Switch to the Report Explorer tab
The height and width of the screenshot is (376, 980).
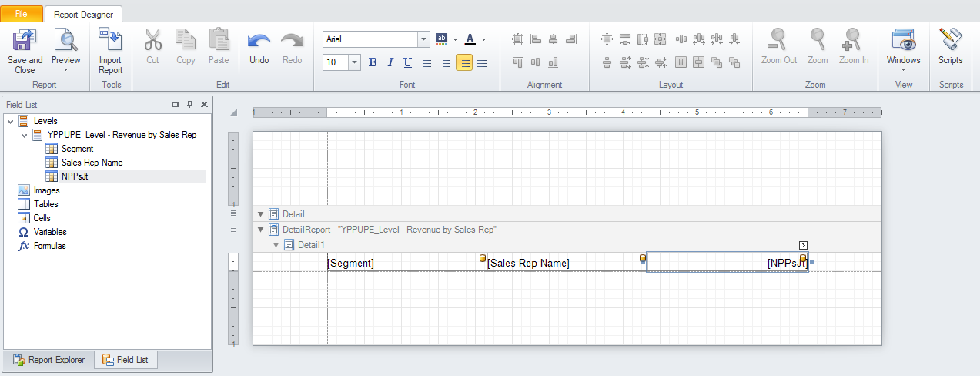click(48, 360)
